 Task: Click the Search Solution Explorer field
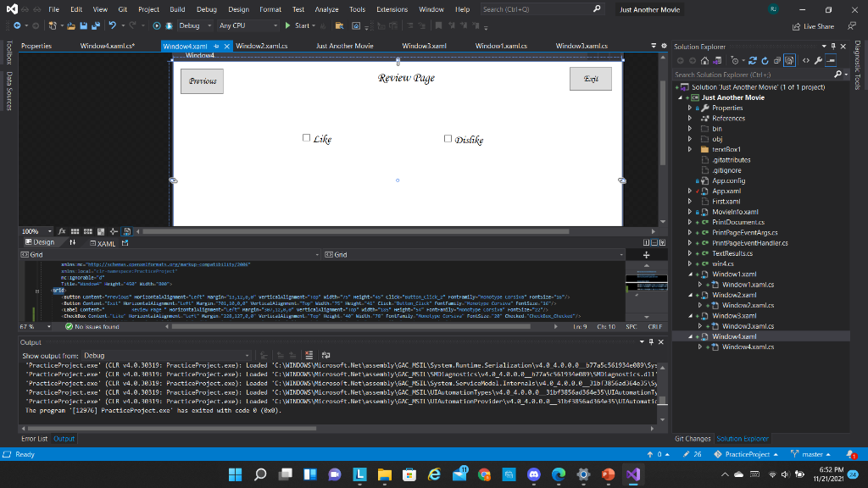pos(746,75)
